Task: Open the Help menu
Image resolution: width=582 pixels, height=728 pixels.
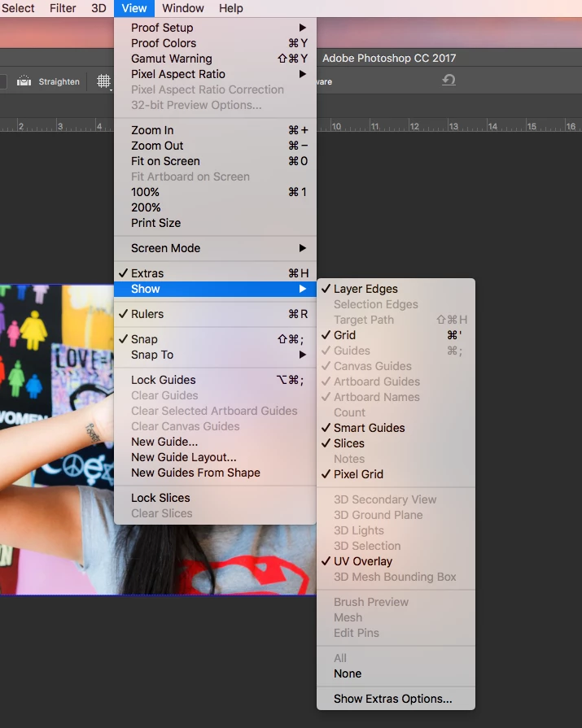Action: (x=231, y=8)
